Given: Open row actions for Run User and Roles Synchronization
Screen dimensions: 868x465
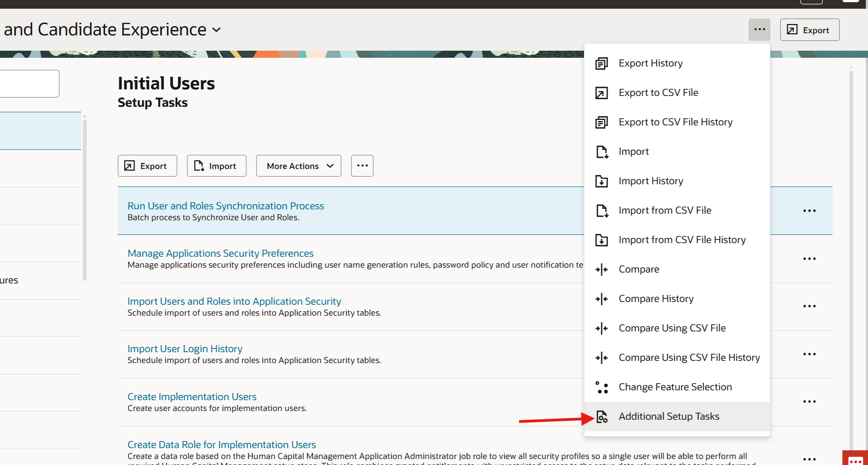Looking at the screenshot, I should (x=809, y=211).
